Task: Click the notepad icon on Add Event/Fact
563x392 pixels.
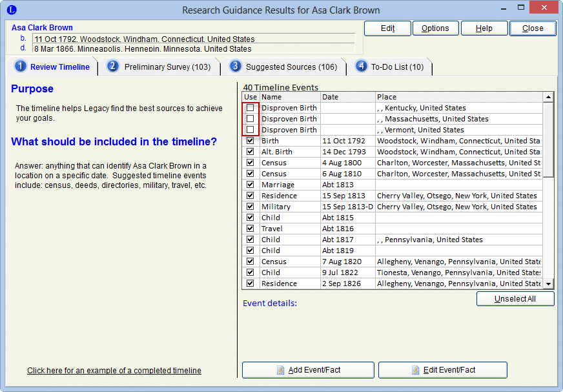Action: [281, 370]
